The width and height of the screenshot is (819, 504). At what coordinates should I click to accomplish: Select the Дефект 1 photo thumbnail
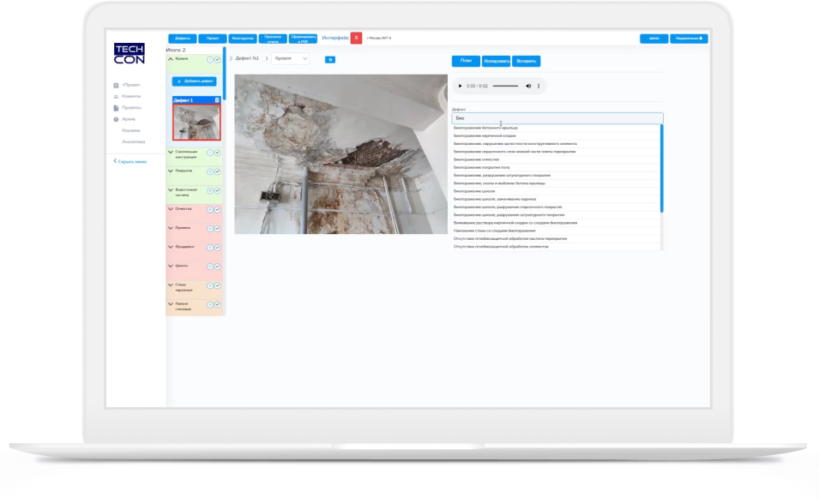pos(196,122)
